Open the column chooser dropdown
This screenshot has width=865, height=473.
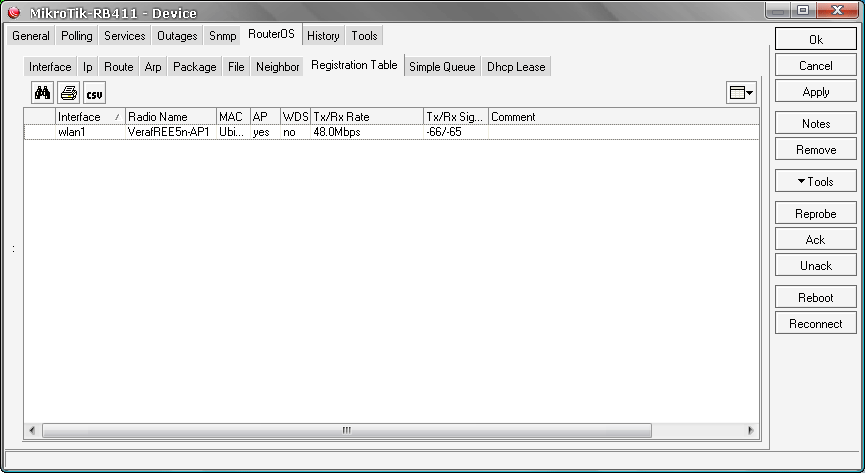[x=741, y=93]
